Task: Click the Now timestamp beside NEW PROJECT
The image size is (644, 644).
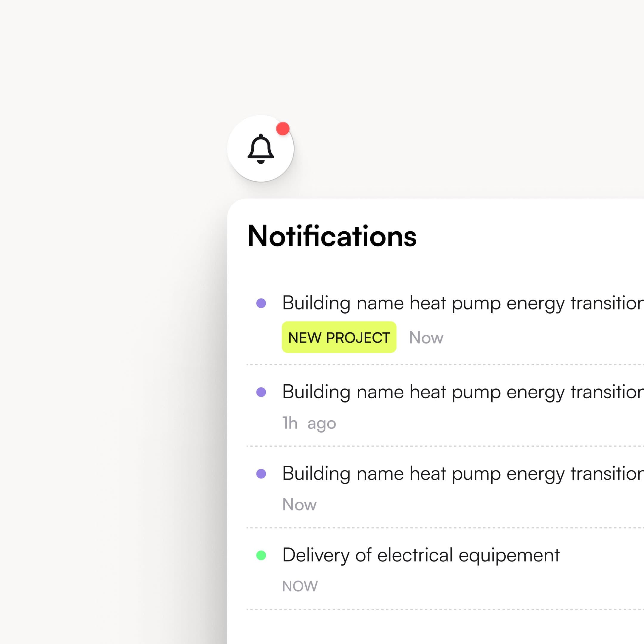Action: point(426,337)
